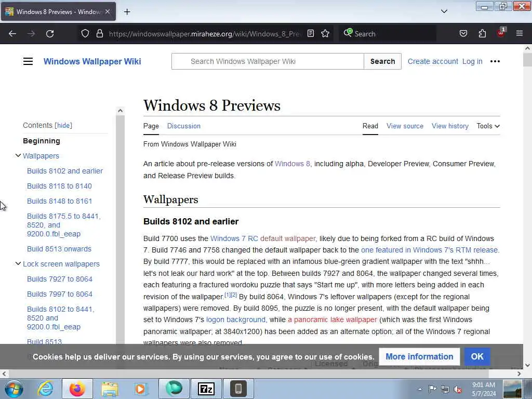Open Builds 8148 to 8161 contents link

(59, 201)
